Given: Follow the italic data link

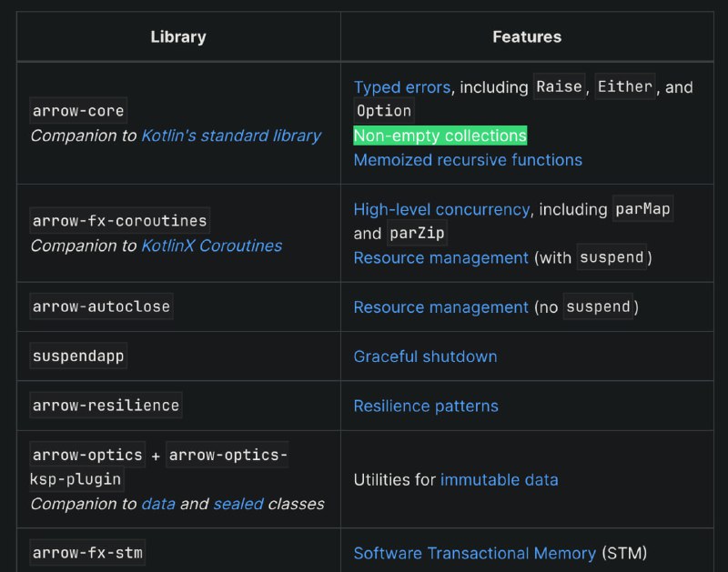Looking at the screenshot, I should (x=158, y=504).
